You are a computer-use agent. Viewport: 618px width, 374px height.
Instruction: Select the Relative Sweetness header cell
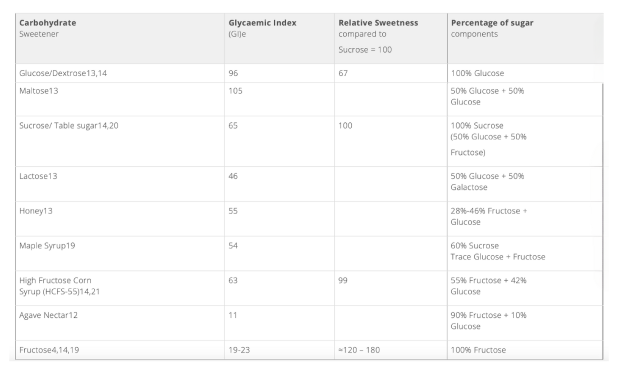point(391,39)
